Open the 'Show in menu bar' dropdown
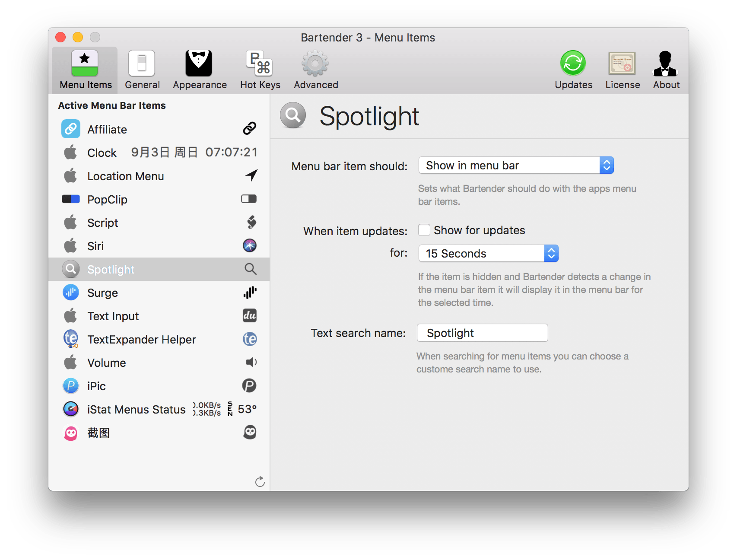737x560 pixels. (516, 165)
